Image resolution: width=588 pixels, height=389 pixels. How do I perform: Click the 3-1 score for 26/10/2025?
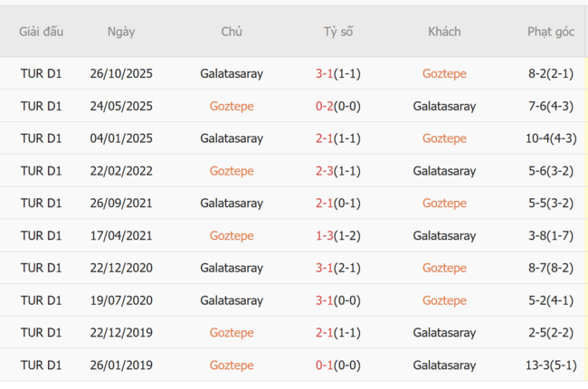[x=325, y=73]
